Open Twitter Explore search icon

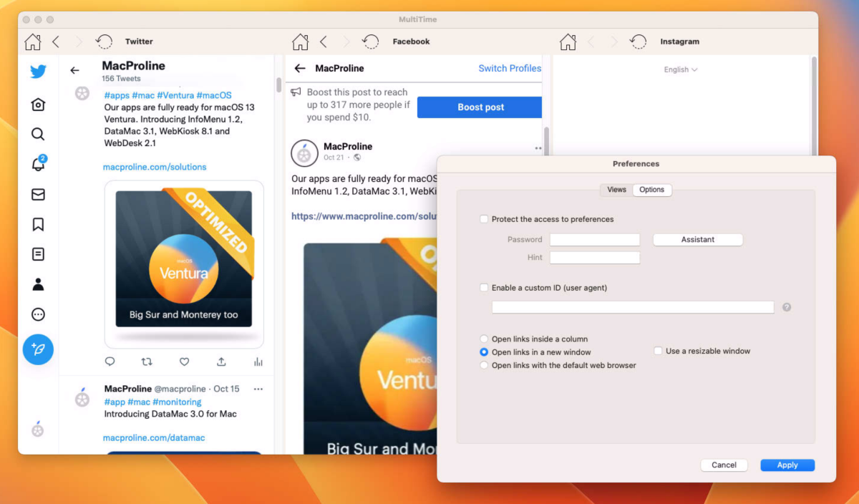(x=38, y=134)
